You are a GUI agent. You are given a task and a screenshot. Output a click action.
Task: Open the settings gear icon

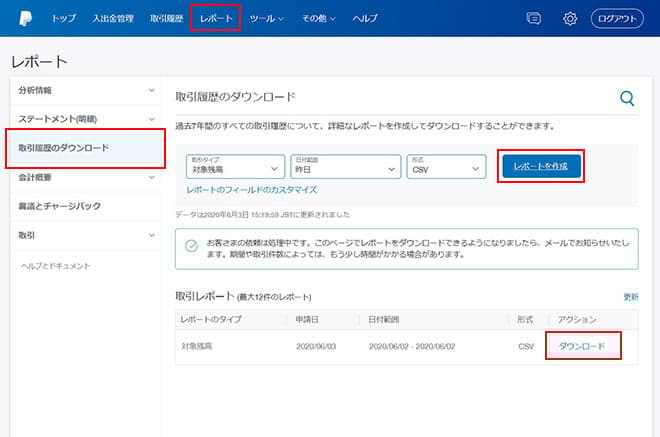click(x=570, y=18)
